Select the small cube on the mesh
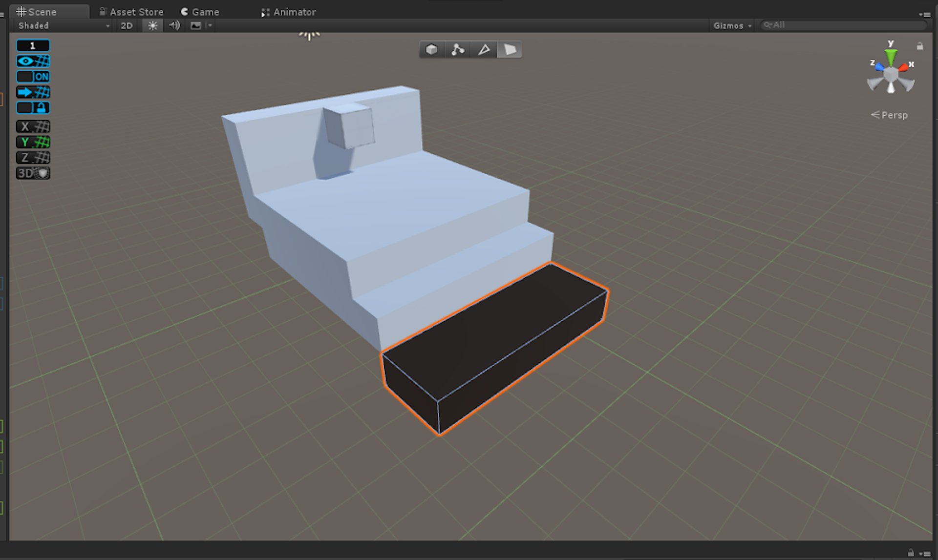 pos(349,126)
